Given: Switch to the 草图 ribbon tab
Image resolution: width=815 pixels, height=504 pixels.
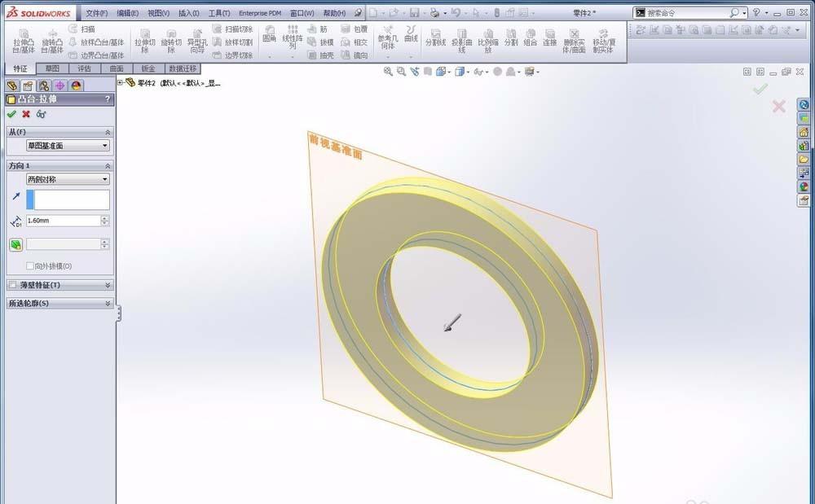Looking at the screenshot, I should 51,68.
